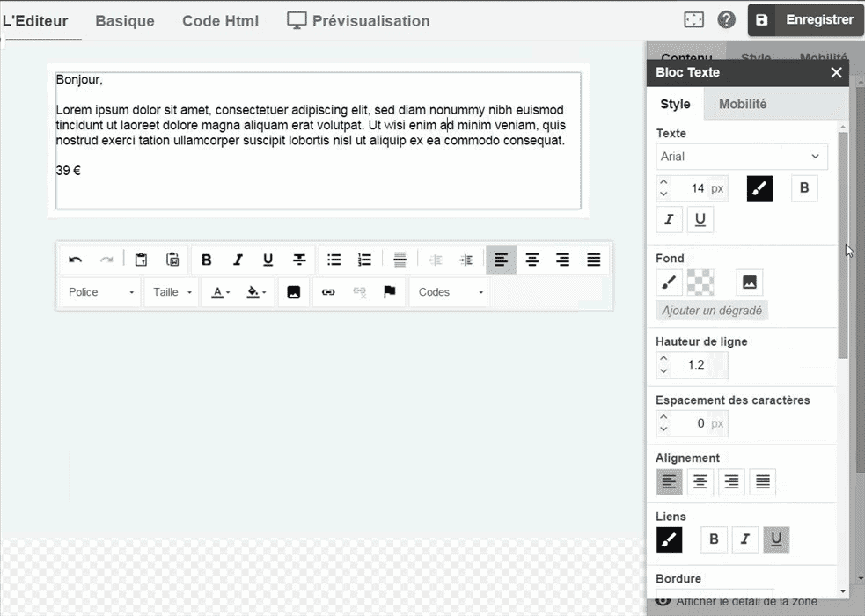Click the insert link icon
865x616 pixels.
(326, 291)
